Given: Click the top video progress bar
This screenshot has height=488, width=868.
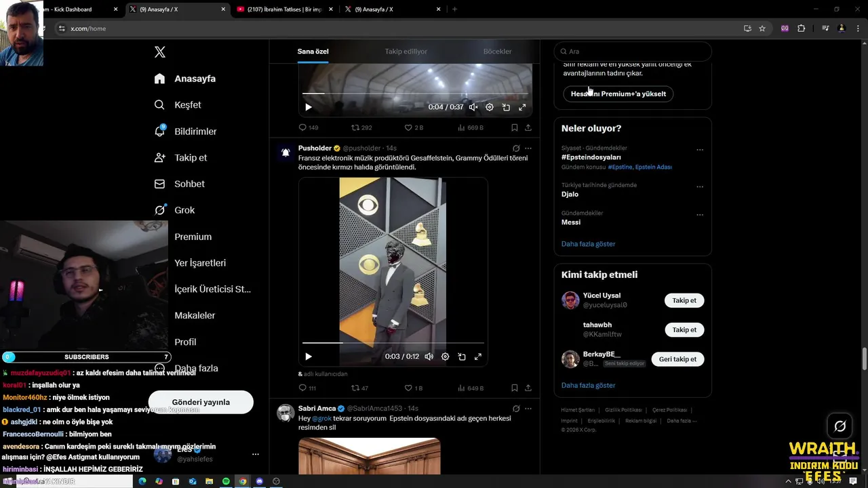Looking at the screenshot, I should (415, 94).
